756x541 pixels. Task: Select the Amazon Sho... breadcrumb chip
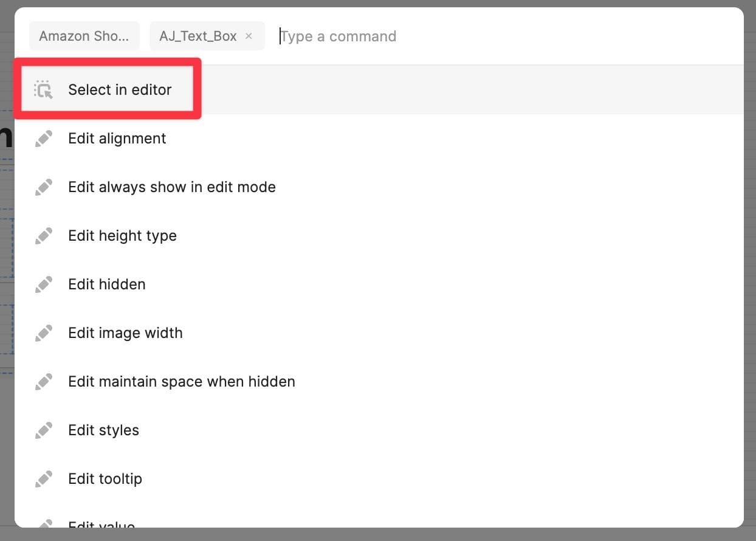pos(84,36)
